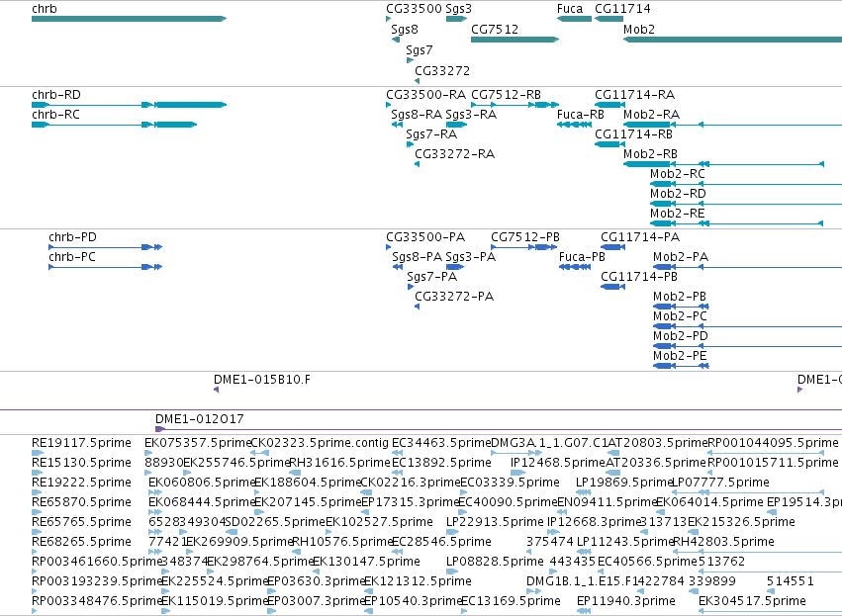Select the Sgs7 gene label
Image resolution: width=842 pixels, height=616 pixels.
(x=420, y=50)
